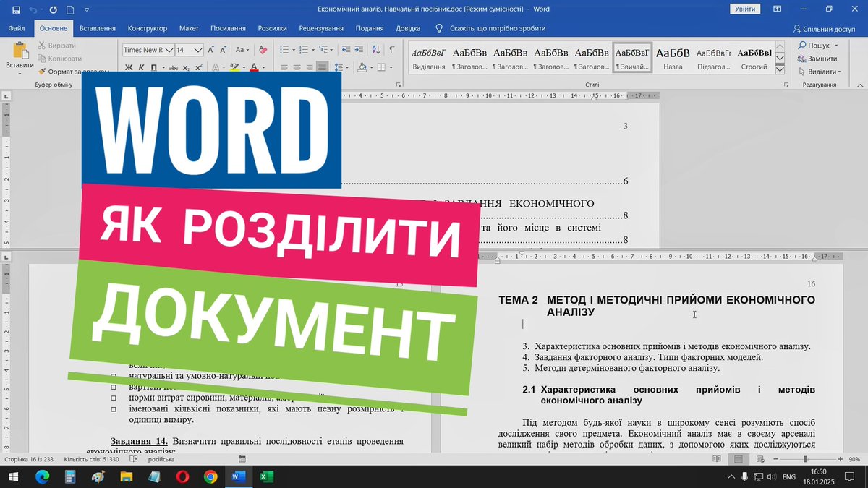The height and width of the screenshot is (488, 868).
Task: Click the Увійти sign-in button
Action: [x=745, y=9]
